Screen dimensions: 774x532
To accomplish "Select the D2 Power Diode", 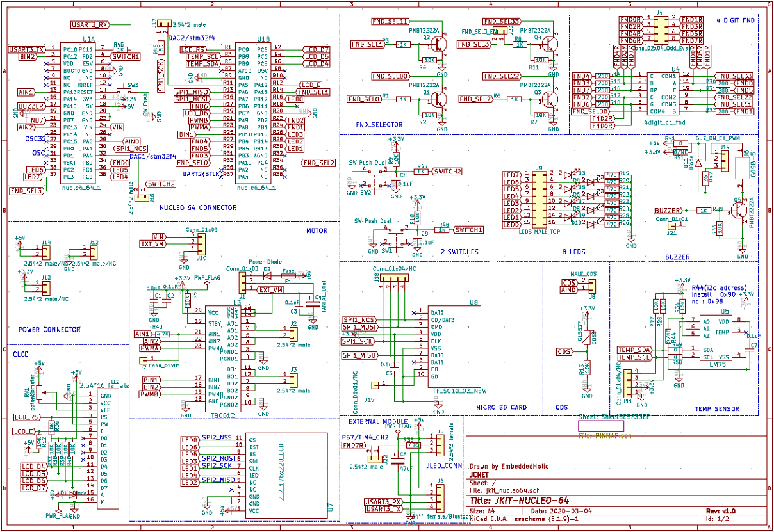I will [267, 275].
